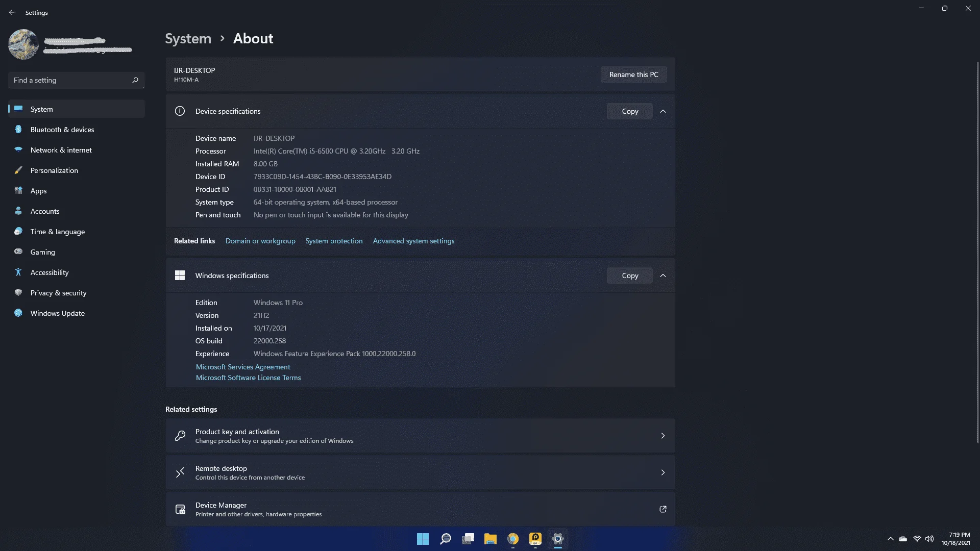
Task: Click the Device ID value text
Action: tap(323, 177)
